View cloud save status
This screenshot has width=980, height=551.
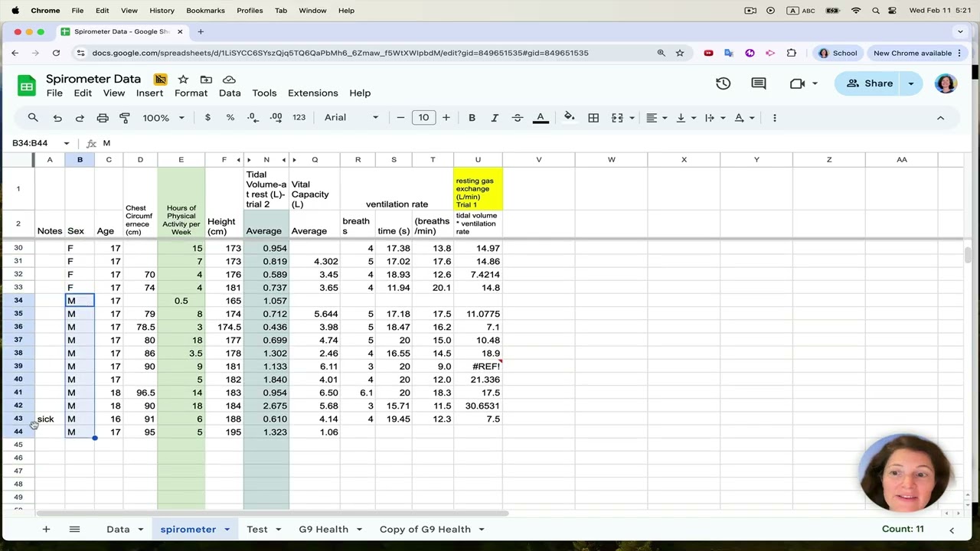tap(229, 80)
